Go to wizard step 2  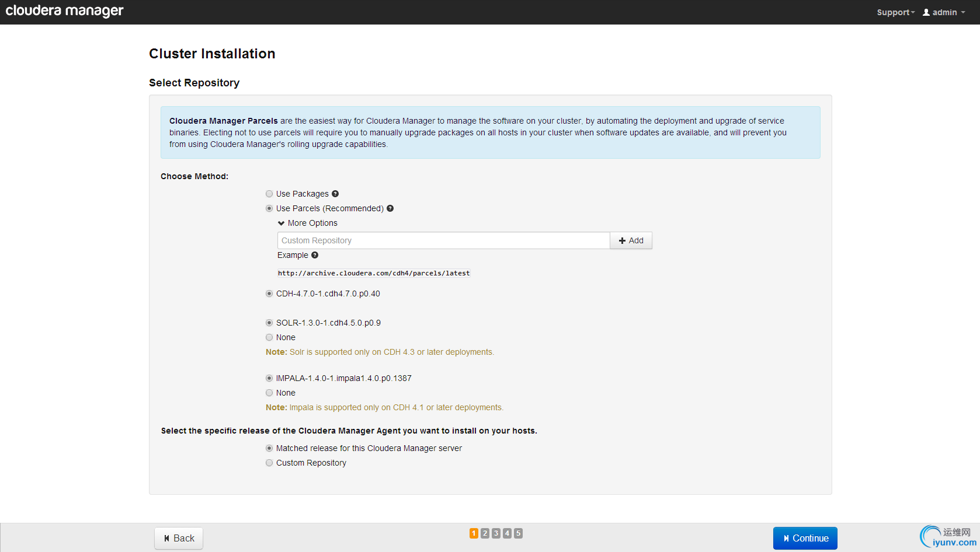(x=485, y=533)
